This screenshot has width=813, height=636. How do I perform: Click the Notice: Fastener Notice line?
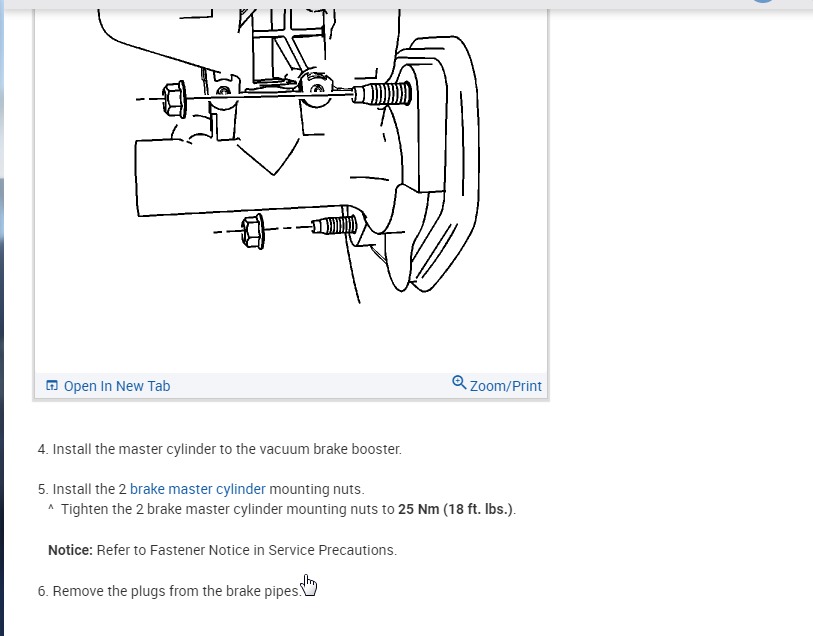tap(222, 550)
